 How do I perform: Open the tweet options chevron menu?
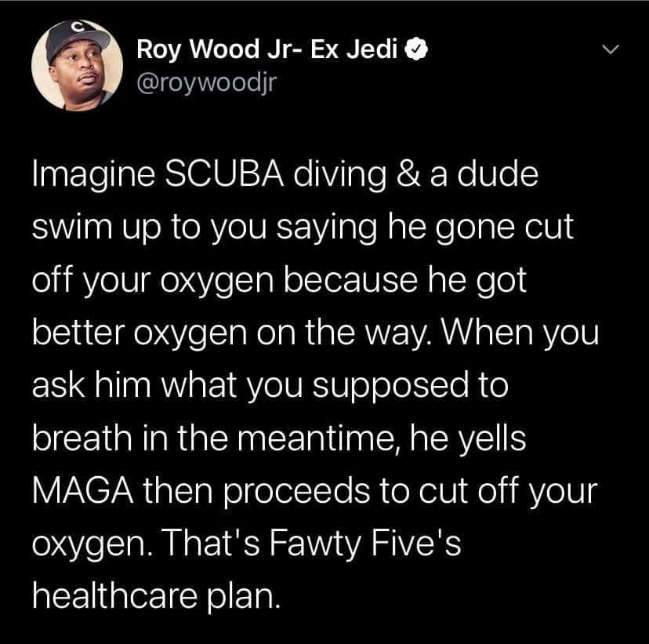pyautogui.click(x=610, y=49)
